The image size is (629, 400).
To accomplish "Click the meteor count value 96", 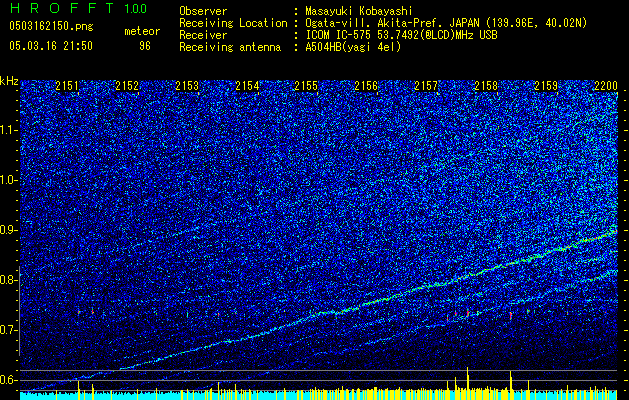I will point(145,46).
